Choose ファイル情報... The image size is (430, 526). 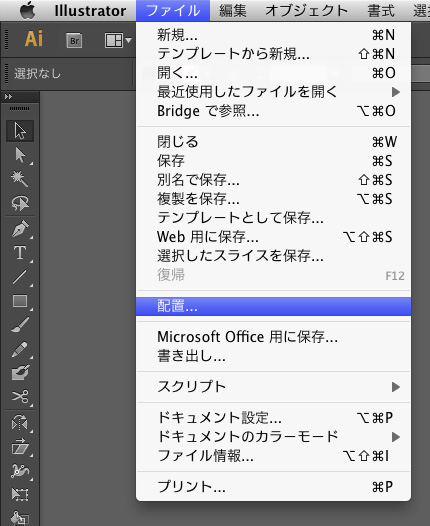pyautogui.click(x=274, y=456)
